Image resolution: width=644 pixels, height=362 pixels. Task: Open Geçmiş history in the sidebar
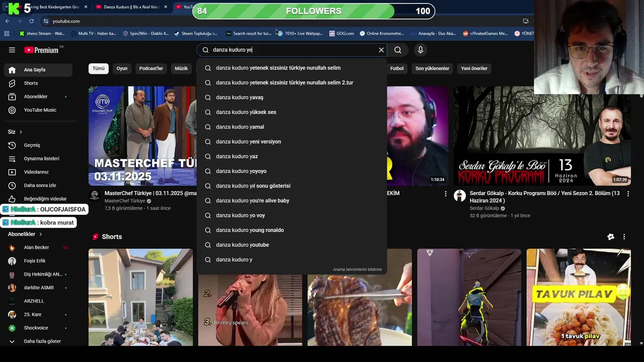click(x=38, y=145)
